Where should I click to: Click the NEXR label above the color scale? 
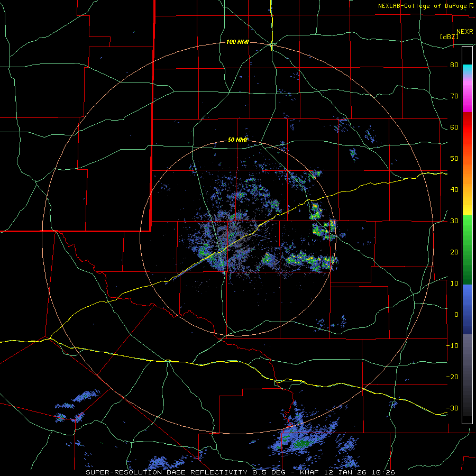pyautogui.click(x=465, y=32)
